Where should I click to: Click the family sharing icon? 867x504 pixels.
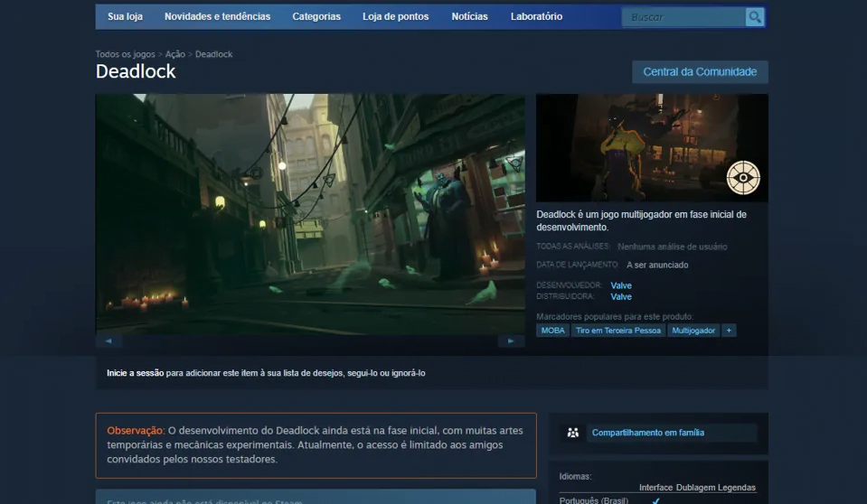(x=572, y=433)
